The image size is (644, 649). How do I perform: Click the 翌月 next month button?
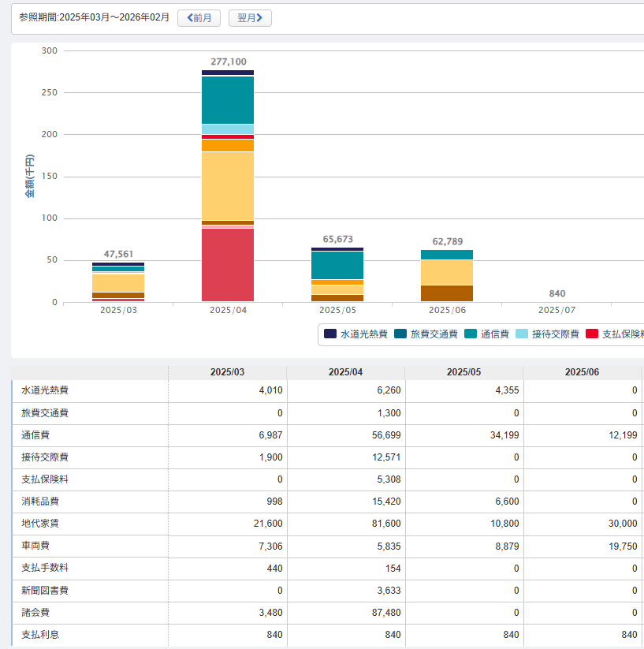pyautogui.click(x=250, y=17)
